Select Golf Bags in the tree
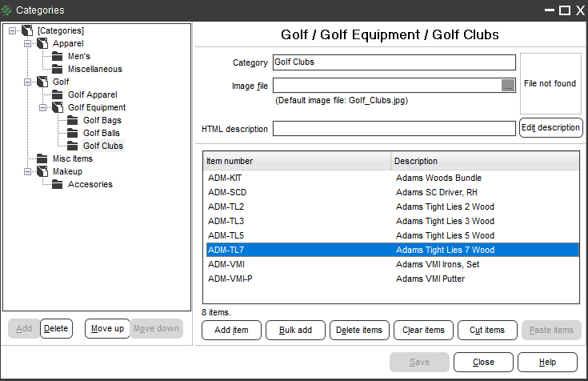 click(x=102, y=121)
